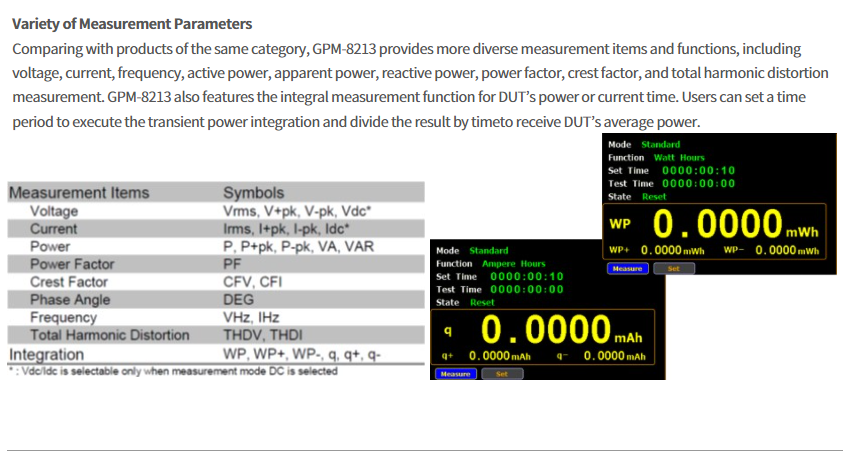Select the 'CFV, CFI' cell
The image size is (845, 460).
253,282
